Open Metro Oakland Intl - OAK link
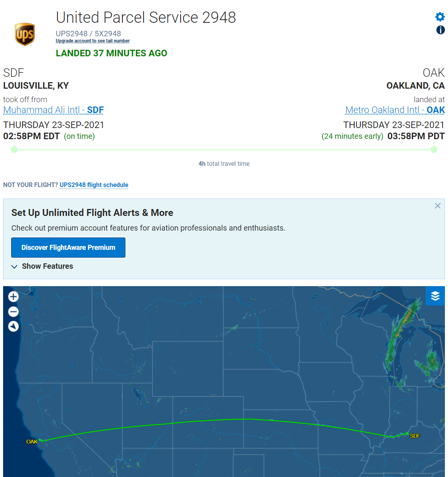Screen dimensions: 448x477 pyautogui.click(x=395, y=110)
